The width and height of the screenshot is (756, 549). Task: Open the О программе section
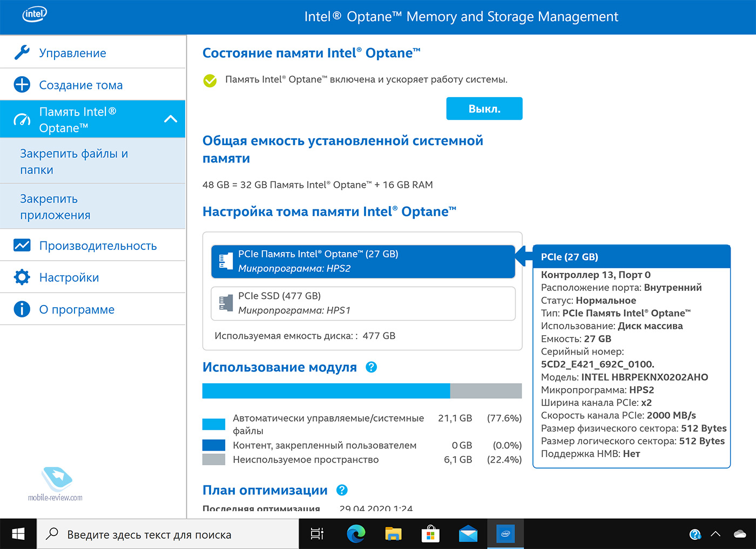[93, 309]
